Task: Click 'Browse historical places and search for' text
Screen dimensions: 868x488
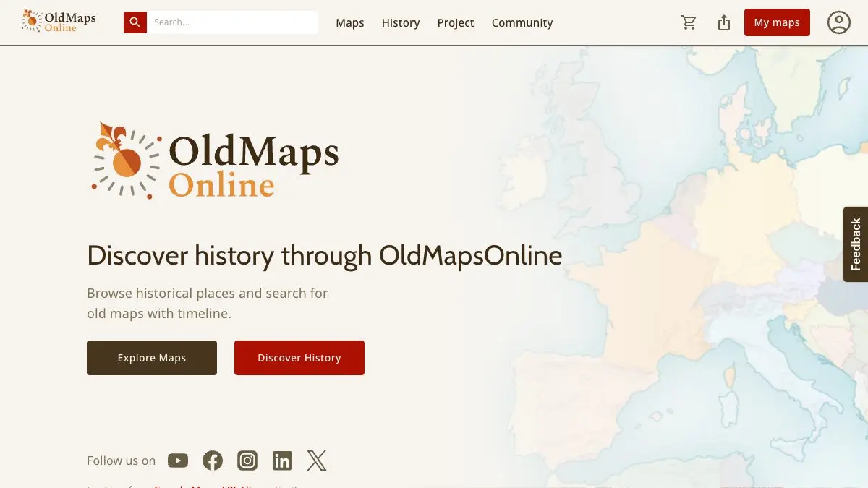Action: pos(208,294)
